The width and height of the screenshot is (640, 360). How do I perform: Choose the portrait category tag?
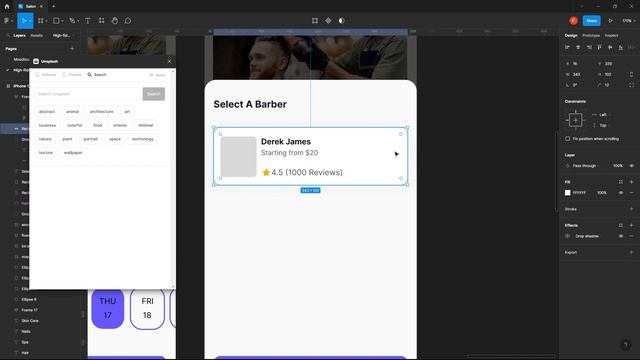pyautogui.click(x=91, y=139)
